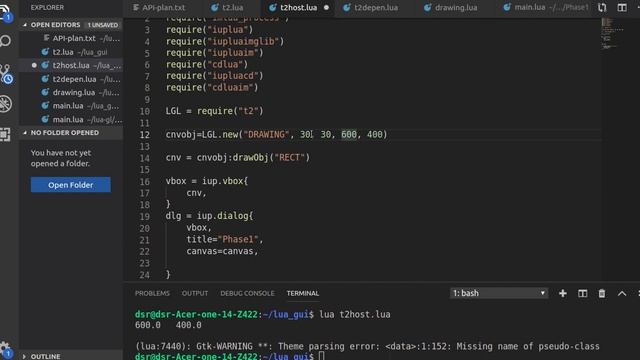Open t2depen.lua in Open Editors list
Image resolution: width=640 pixels, height=360 pixels.
(x=71, y=79)
